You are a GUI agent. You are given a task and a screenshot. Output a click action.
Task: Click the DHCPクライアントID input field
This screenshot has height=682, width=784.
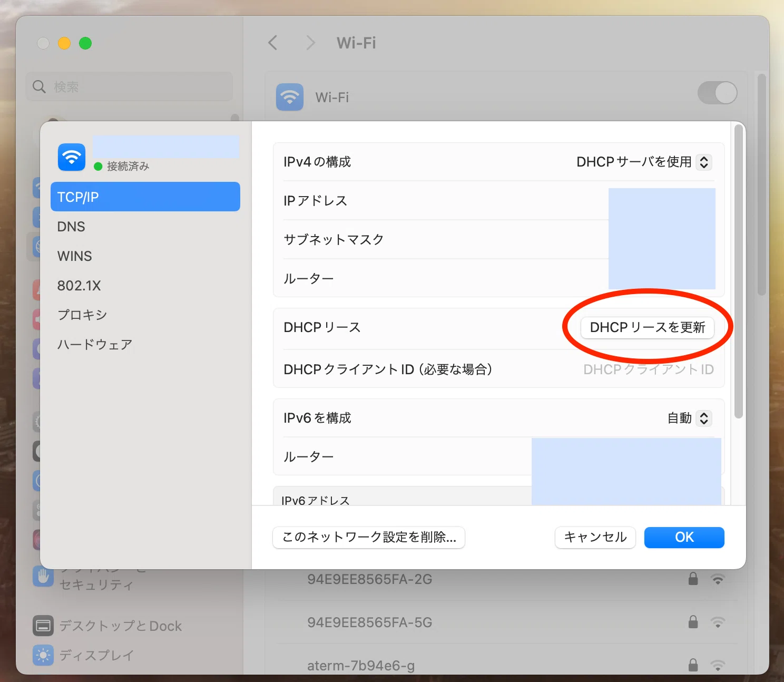[x=648, y=369]
